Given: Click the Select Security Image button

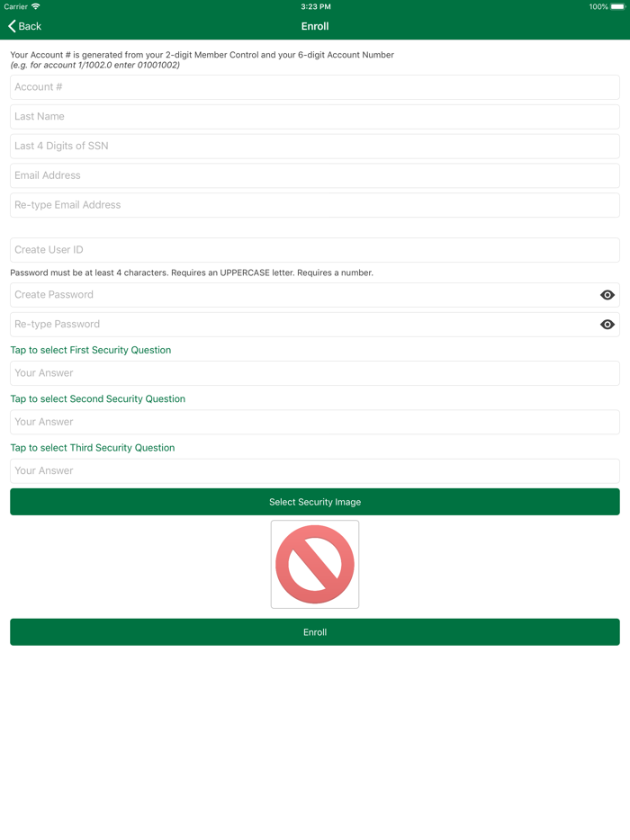Looking at the screenshot, I should 315,502.
